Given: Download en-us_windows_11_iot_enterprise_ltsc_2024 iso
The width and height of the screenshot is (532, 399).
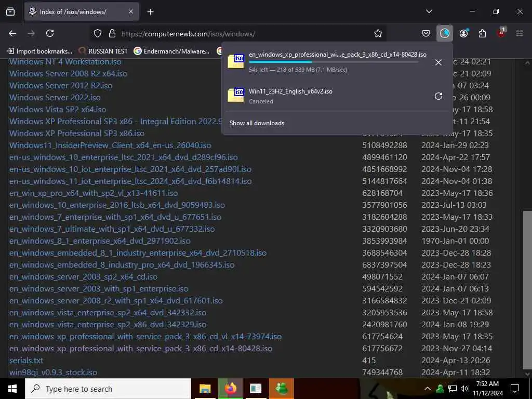Looking at the screenshot, I should [130, 181].
